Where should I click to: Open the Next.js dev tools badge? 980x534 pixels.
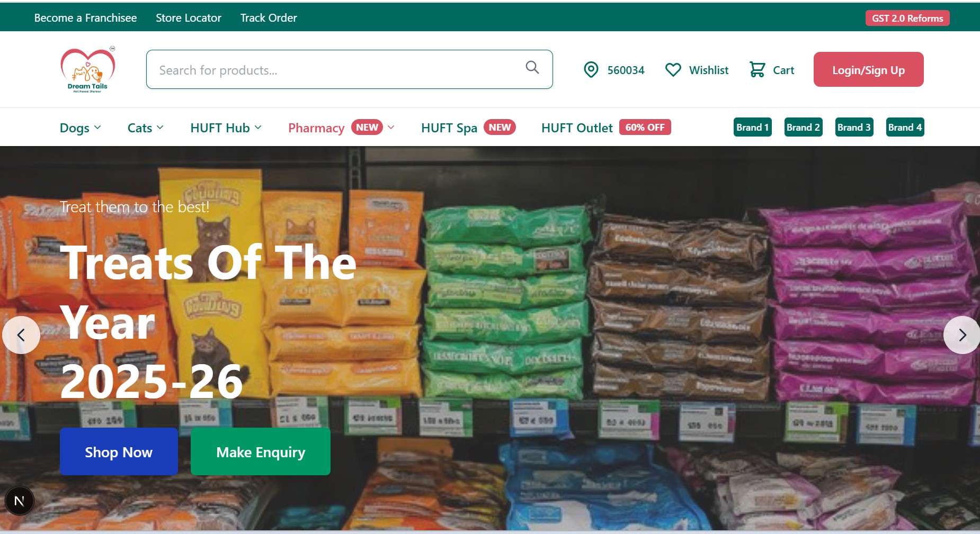[x=20, y=501]
